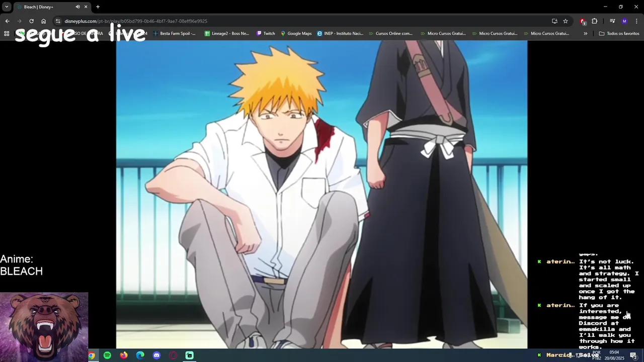Open the Twitch bookmark
This screenshot has height=362, width=644.
coord(266,34)
